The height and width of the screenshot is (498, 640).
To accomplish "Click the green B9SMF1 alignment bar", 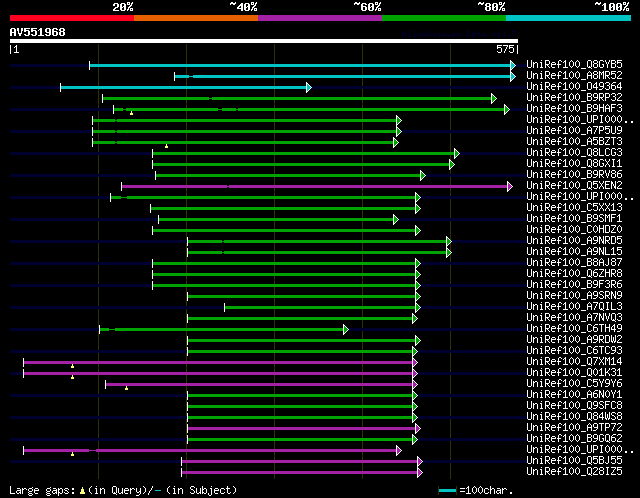I will point(276,220).
